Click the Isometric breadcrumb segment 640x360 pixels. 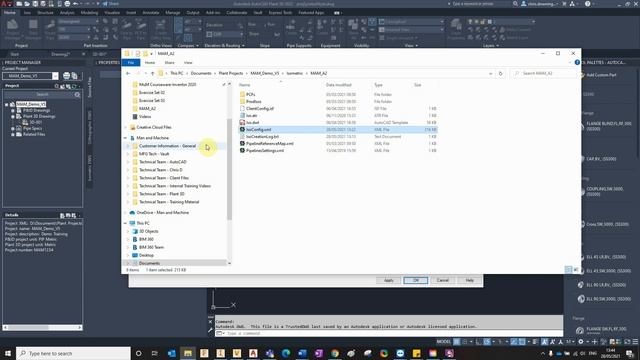pyautogui.click(x=294, y=73)
